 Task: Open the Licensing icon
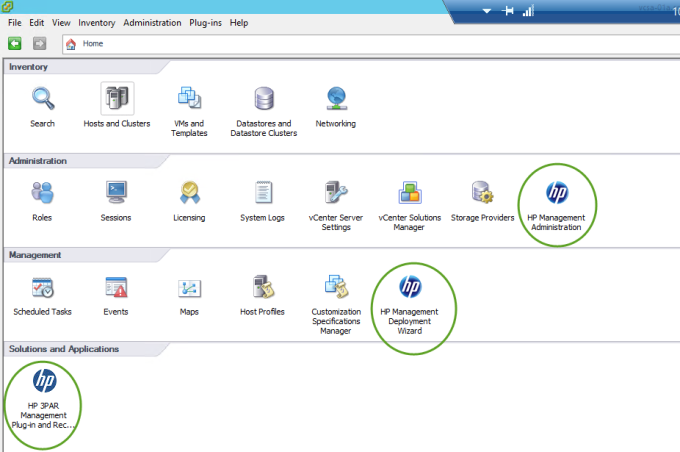pyautogui.click(x=190, y=193)
